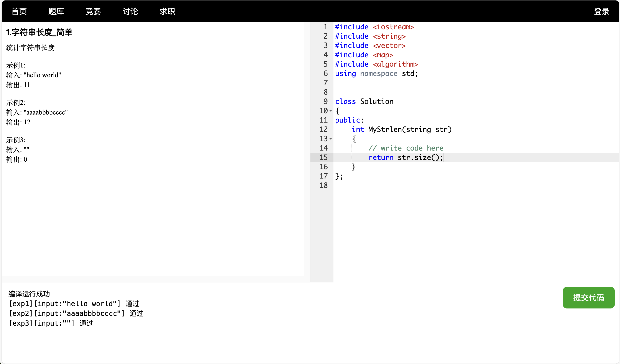Place cursor in the 'return str.size();' line
The image size is (620, 364).
click(x=406, y=157)
